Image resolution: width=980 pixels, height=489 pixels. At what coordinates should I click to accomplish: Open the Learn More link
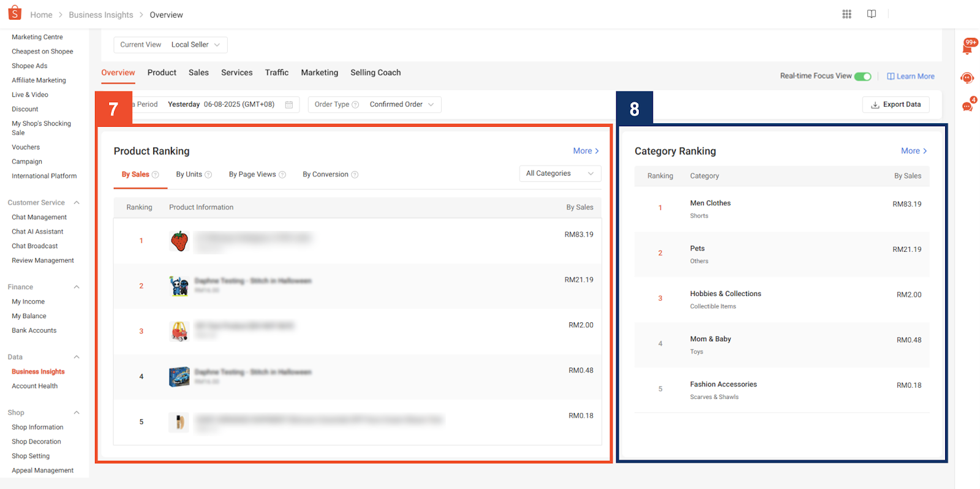tap(911, 77)
